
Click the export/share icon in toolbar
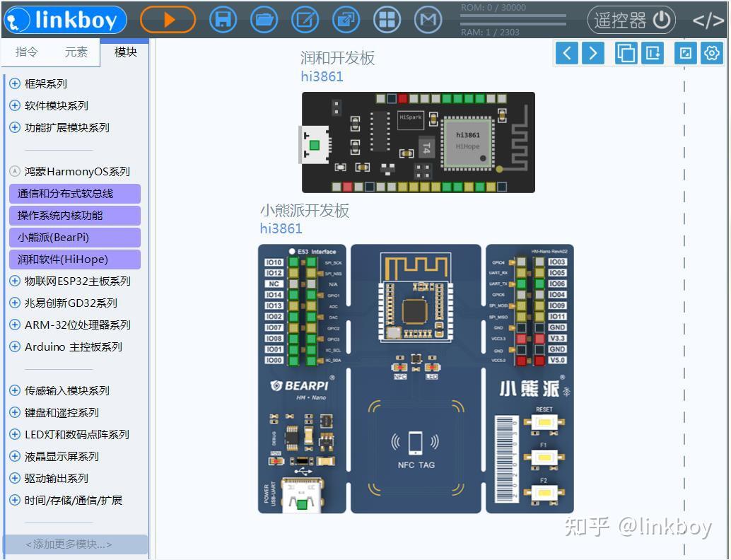pos(346,20)
